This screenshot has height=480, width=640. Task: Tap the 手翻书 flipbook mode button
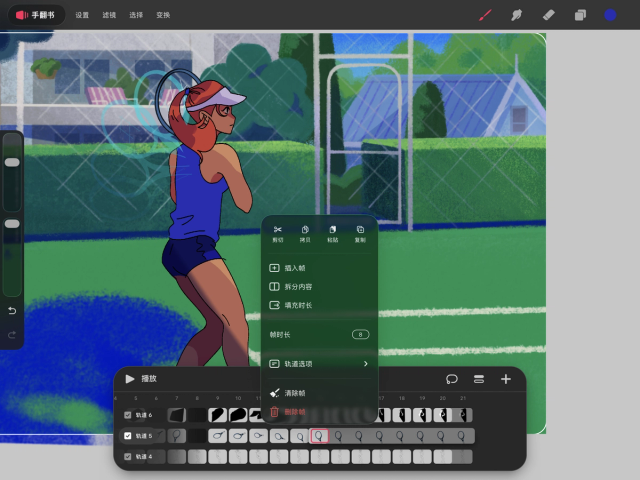click(36, 15)
